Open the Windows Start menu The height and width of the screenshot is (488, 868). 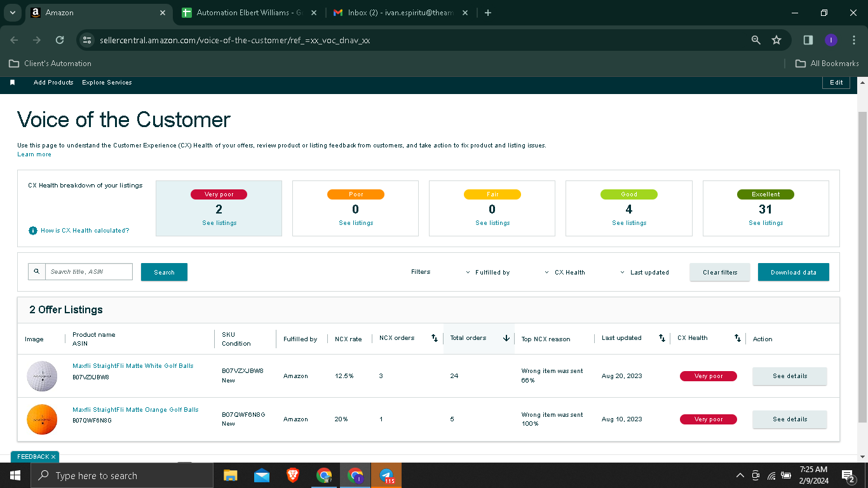15,475
